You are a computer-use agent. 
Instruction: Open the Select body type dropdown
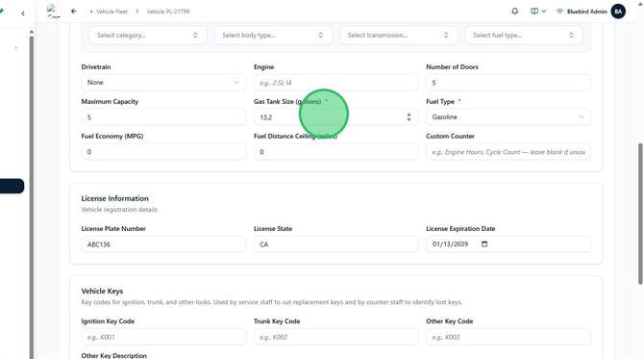coord(273,36)
